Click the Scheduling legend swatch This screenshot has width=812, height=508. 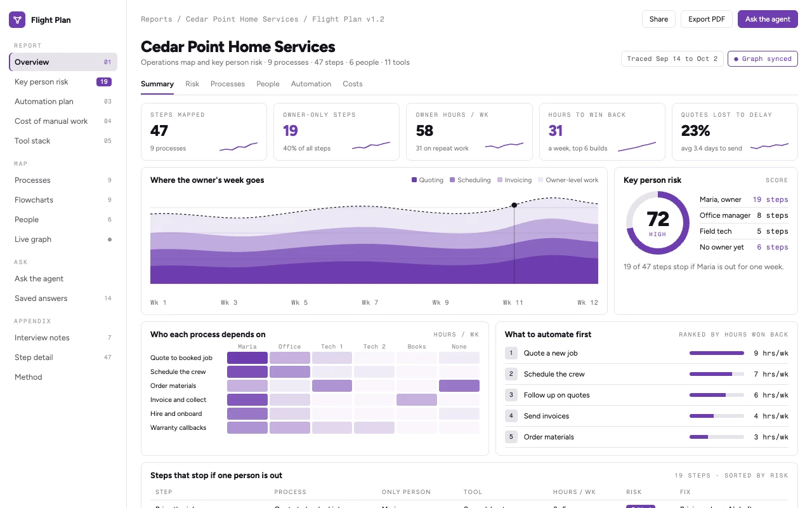pos(452,180)
